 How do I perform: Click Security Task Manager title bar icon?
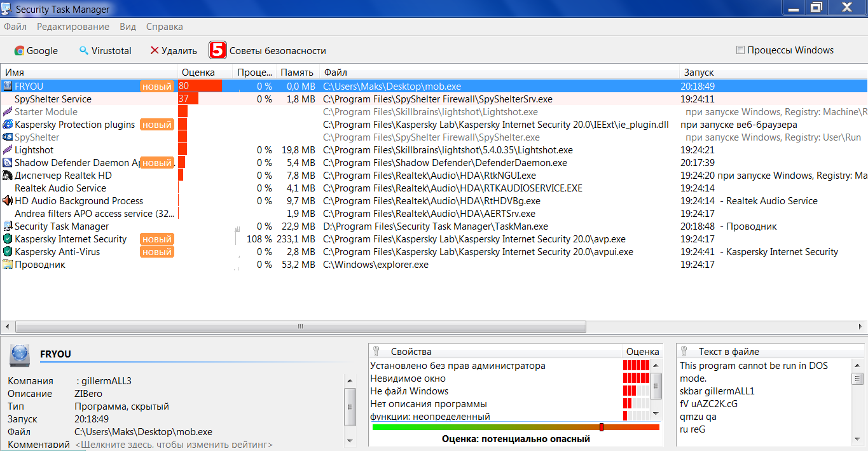coord(7,8)
